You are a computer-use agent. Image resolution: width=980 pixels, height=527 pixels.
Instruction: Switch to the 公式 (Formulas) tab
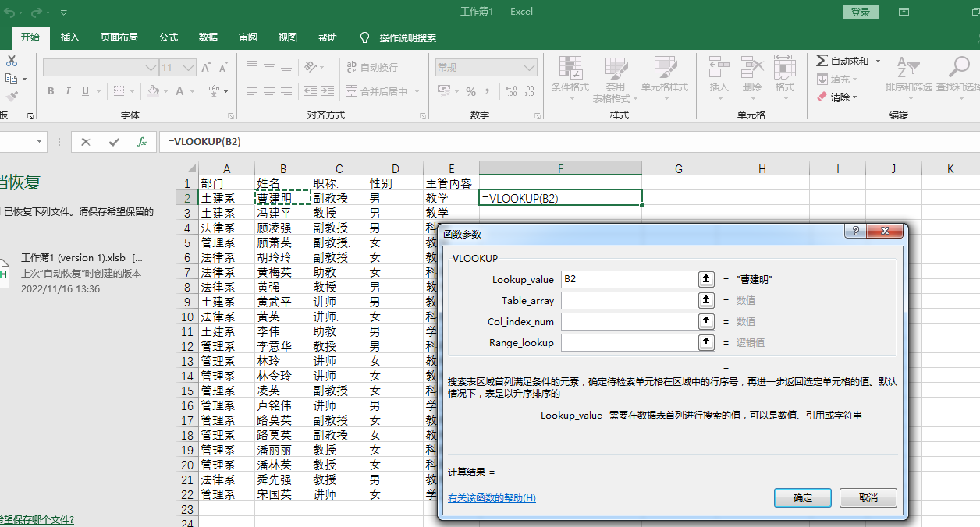[x=168, y=37]
